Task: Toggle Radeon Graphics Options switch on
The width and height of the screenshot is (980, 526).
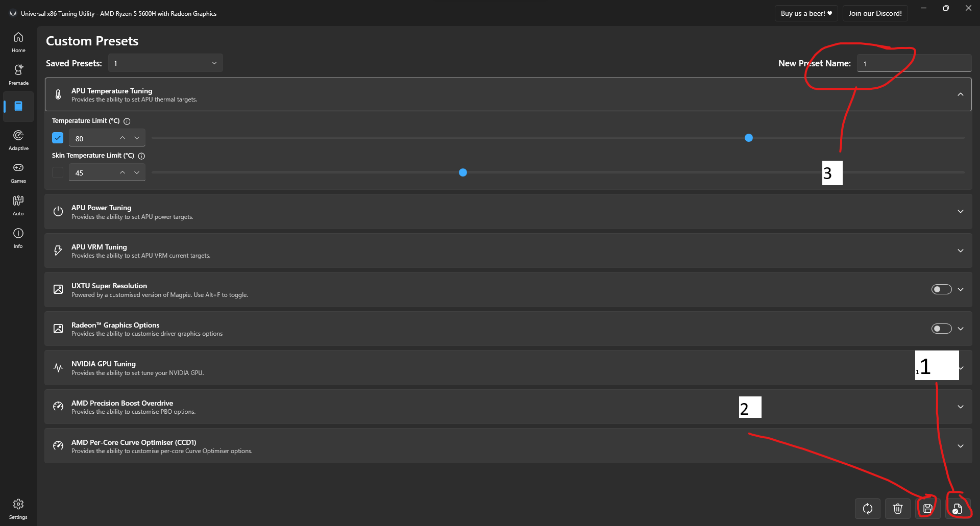Action: coord(941,329)
